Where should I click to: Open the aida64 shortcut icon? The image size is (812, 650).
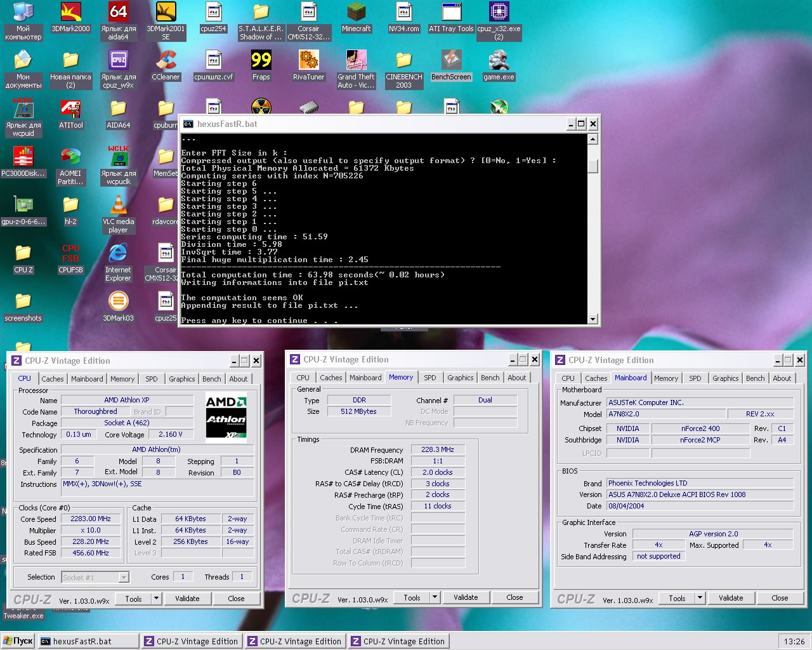[x=118, y=21]
